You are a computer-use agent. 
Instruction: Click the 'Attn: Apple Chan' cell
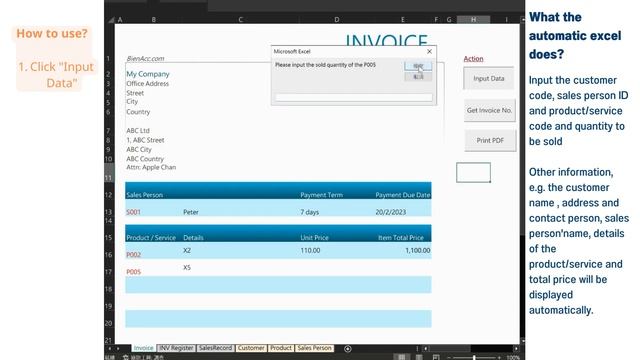(151, 167)
